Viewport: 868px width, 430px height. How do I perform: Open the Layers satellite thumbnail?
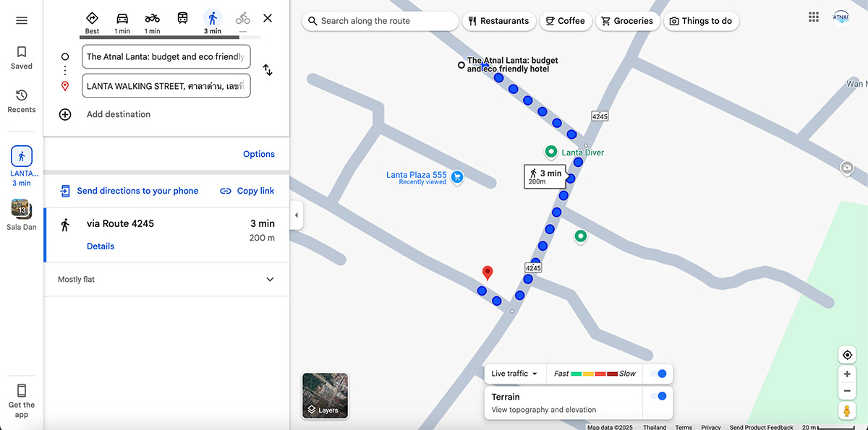325,395
